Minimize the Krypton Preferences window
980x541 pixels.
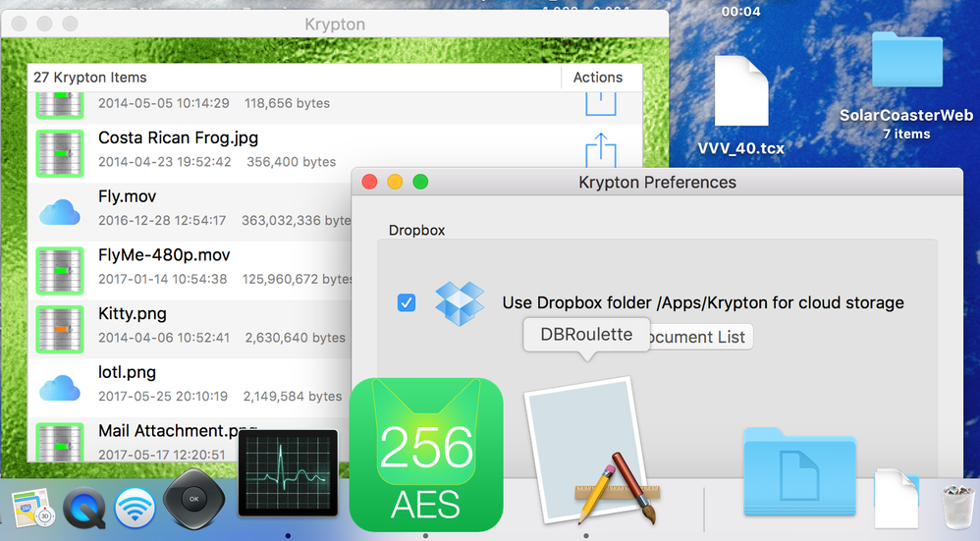[395, 182]
